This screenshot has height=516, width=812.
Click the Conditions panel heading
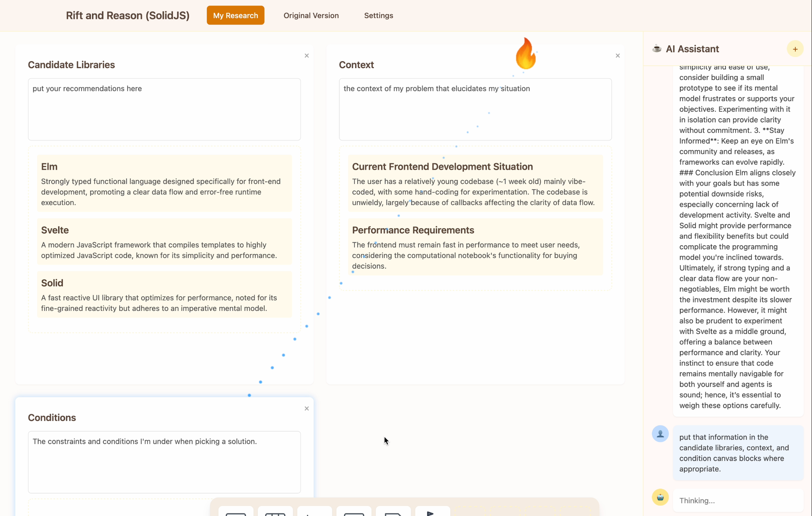point(52,417)
